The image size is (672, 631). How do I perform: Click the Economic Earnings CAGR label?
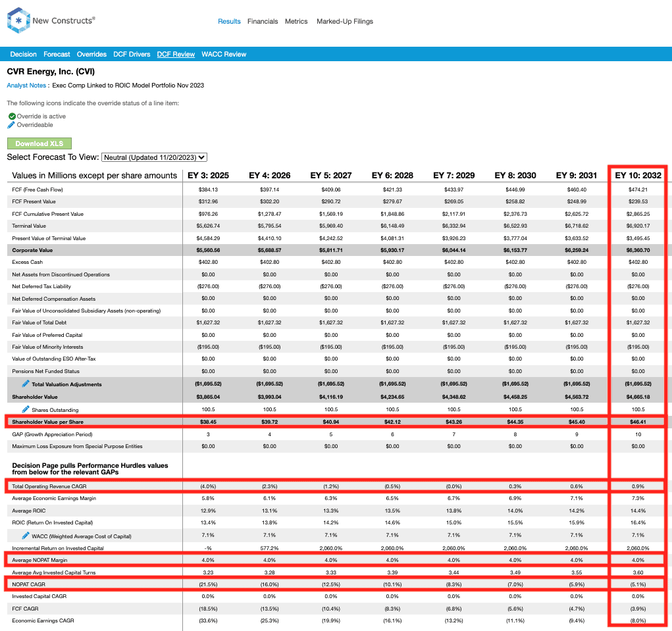[x=43, y=620]
